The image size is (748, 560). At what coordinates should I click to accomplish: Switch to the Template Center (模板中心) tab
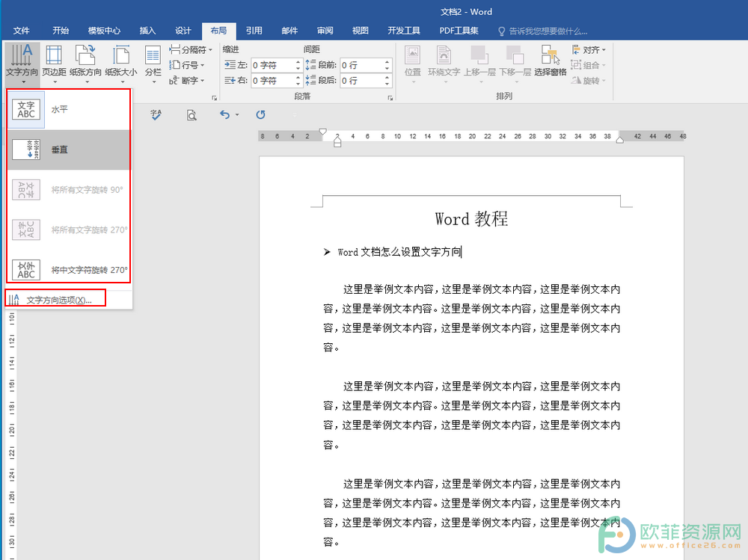coord(104,31)
